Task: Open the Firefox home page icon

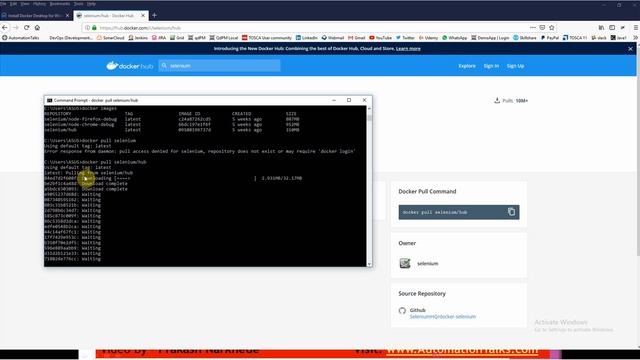Action: [37, 27]
